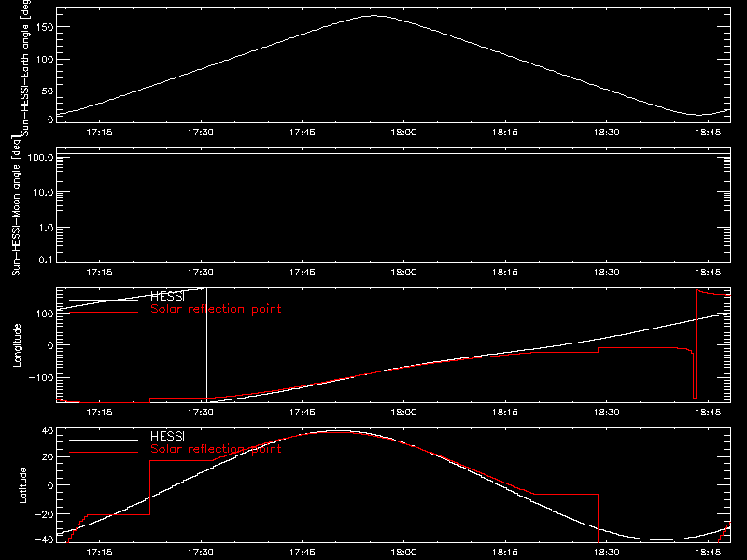The image size is (747, 560).
Task: Click '100.0' tick on Sun-HESSI-Moon angle axis
Action: tap(40, 158)
